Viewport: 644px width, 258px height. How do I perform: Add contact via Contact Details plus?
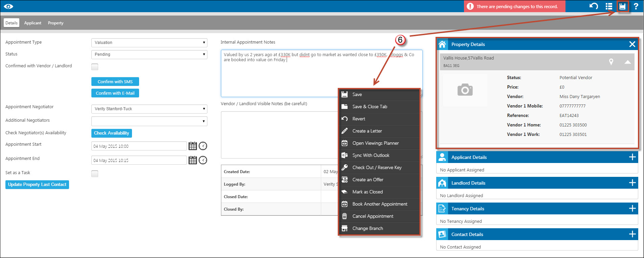pyautogui.click(x=632, y=234)
